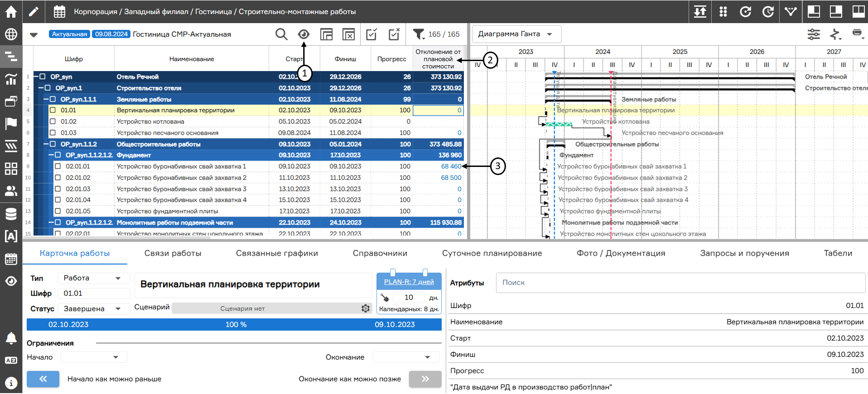Click the check-all checkbox icon

pyautogui.click(x=372, y=34)
